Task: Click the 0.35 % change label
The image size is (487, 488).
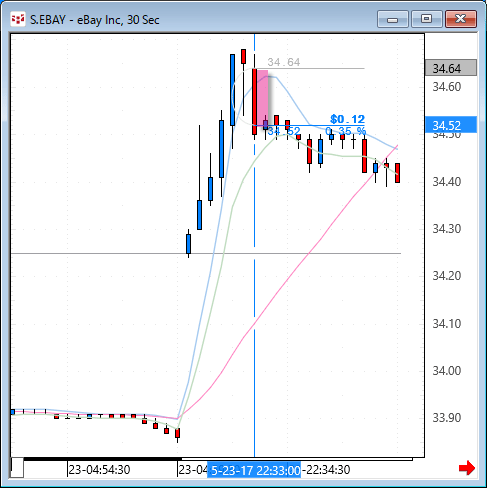Action: coord(346,131)
